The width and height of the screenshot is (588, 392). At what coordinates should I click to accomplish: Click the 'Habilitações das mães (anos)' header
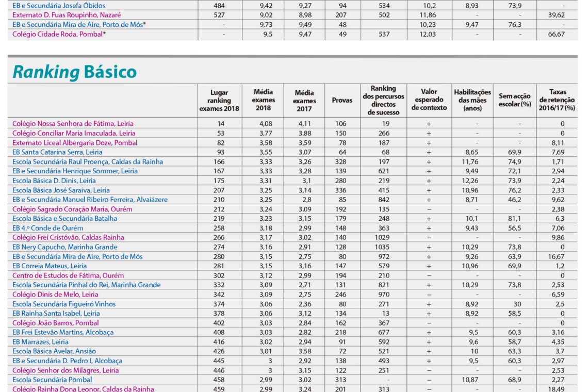pos(472,100)
